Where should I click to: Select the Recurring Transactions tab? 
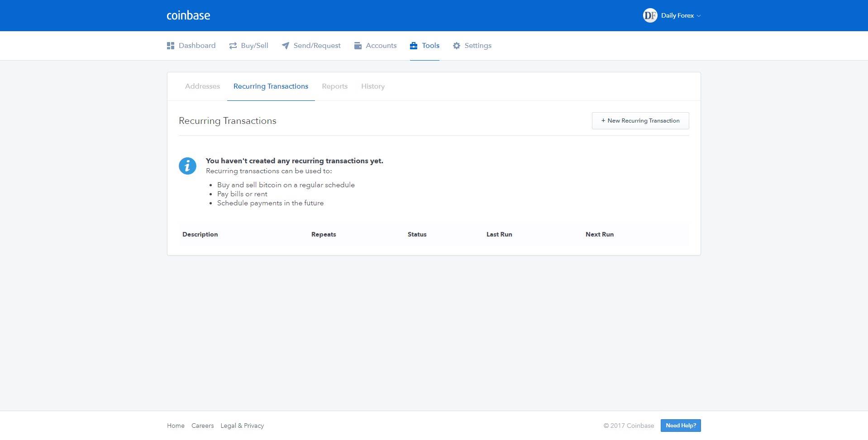[271, 86]
